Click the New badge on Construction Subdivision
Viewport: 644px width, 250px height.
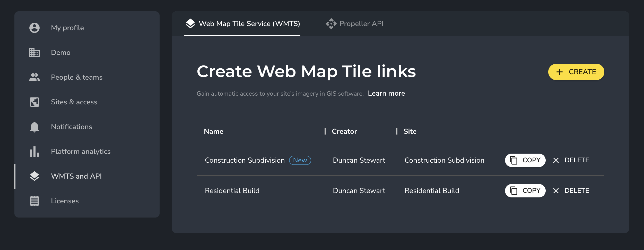coord(300,160)
